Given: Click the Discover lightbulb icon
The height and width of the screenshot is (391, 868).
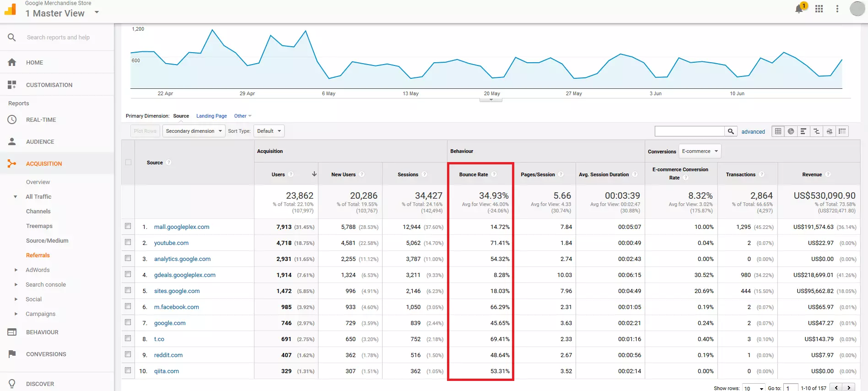Looking at the screenshot, I should pos(12,384).
